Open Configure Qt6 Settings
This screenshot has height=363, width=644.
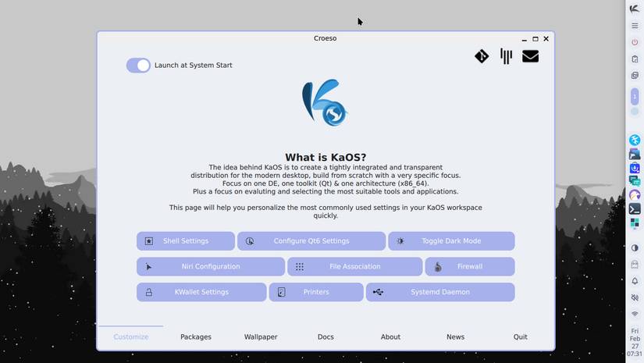tap(311, 241)
